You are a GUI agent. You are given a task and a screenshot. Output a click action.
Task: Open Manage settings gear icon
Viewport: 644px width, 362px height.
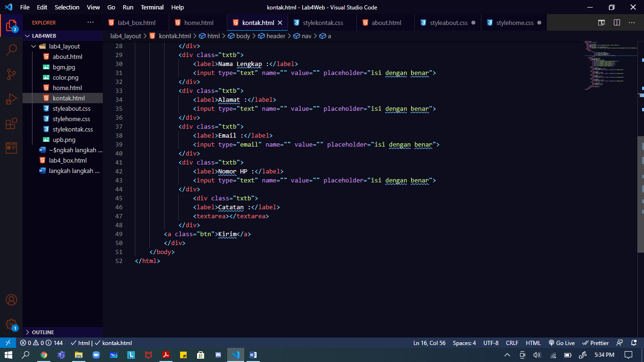coord(10,325)
